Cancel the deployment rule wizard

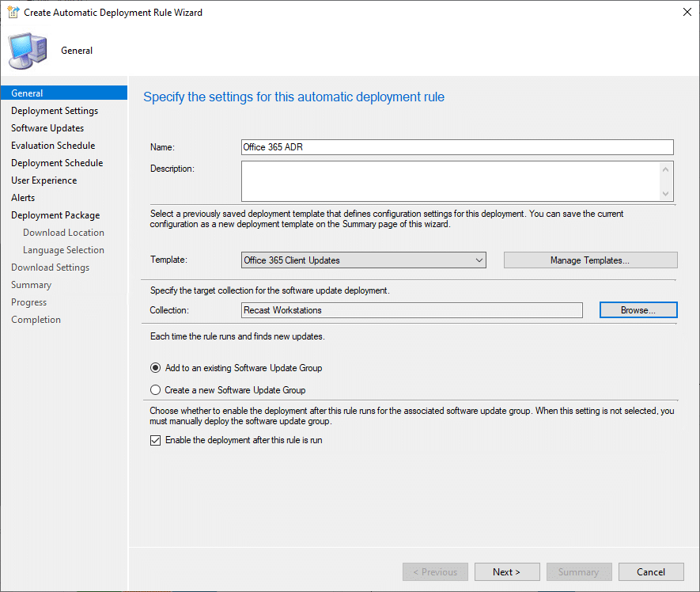pos(650,572)
